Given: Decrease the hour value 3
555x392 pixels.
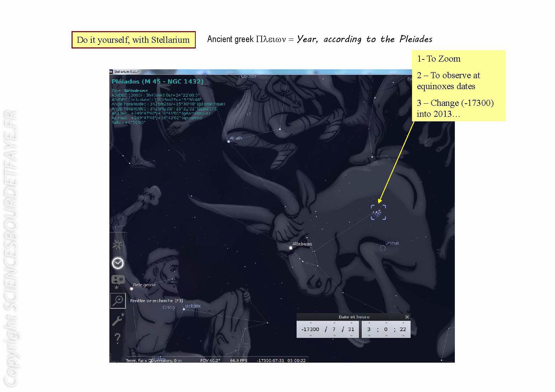Looking at the screenshot, I should coord(369,336).
